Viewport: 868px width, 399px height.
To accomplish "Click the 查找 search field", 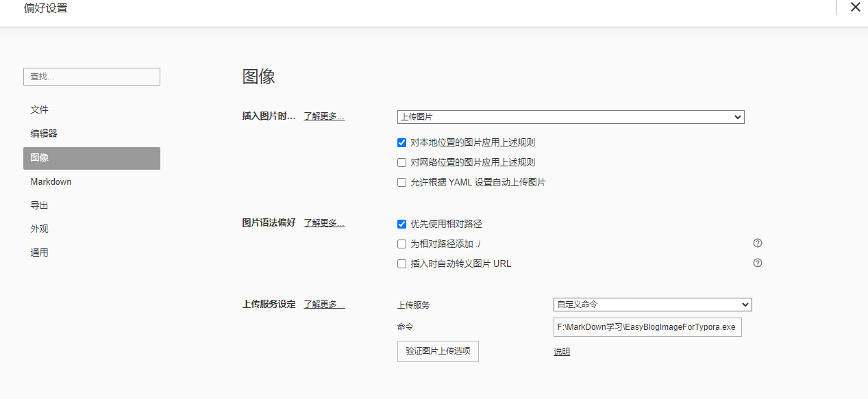I will [x=92, y=77].
